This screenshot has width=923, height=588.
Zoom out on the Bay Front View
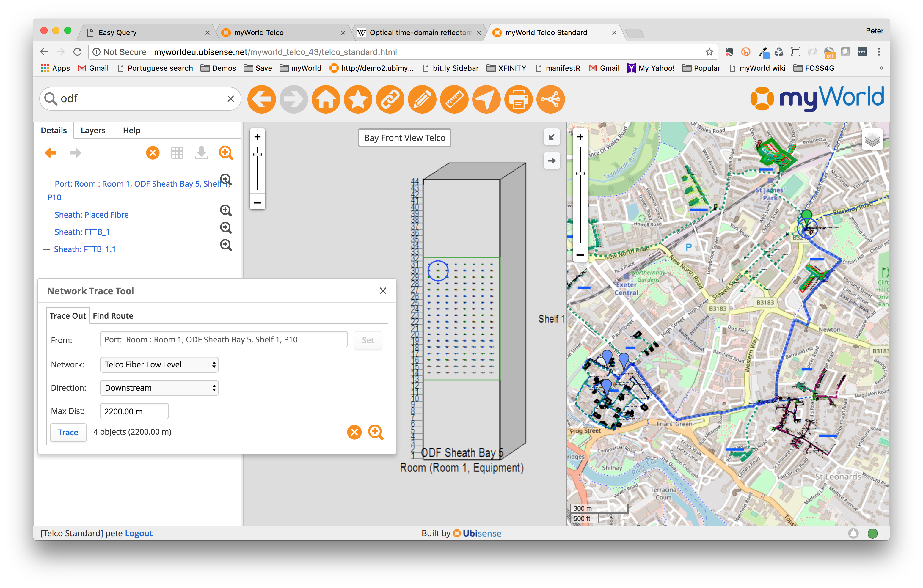click(258, 202)
